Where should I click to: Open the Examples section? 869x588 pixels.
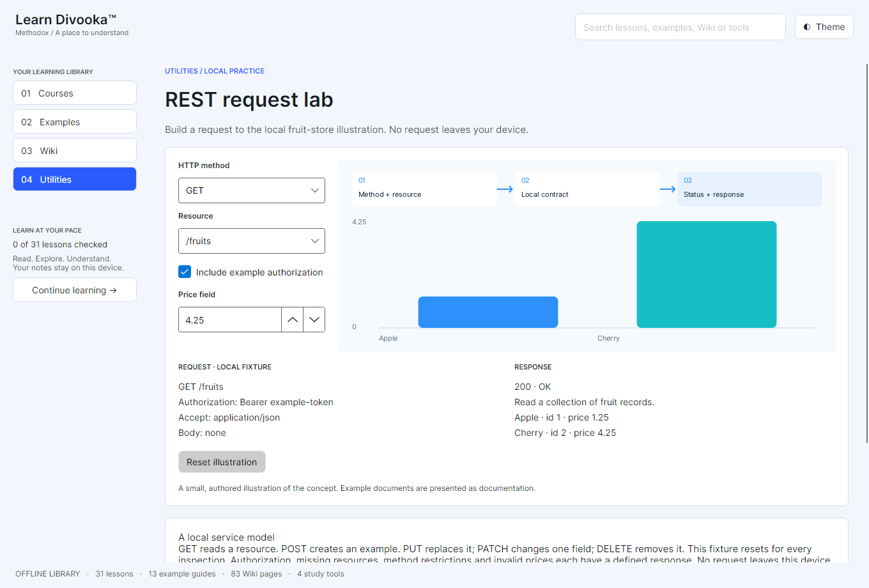(x=75, y=121)
